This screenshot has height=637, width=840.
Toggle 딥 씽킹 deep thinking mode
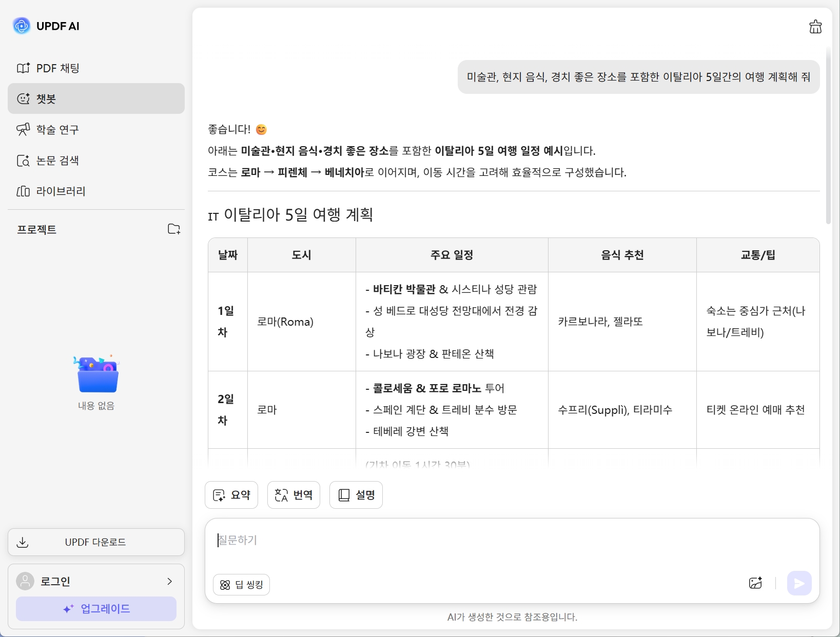click(241, 585)
